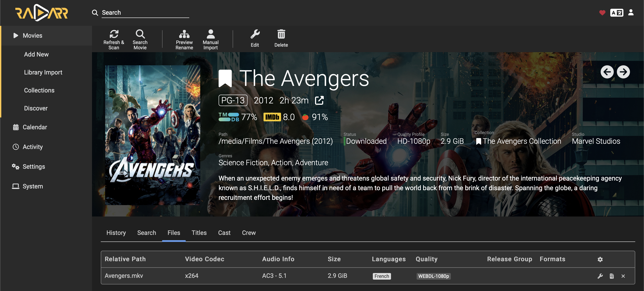Click the Quality column header

point(426,259)
